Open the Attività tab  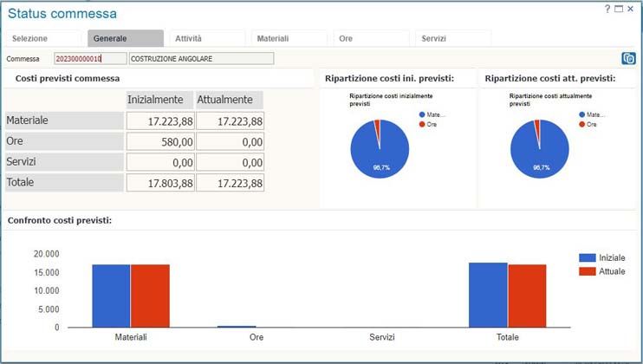207,38
